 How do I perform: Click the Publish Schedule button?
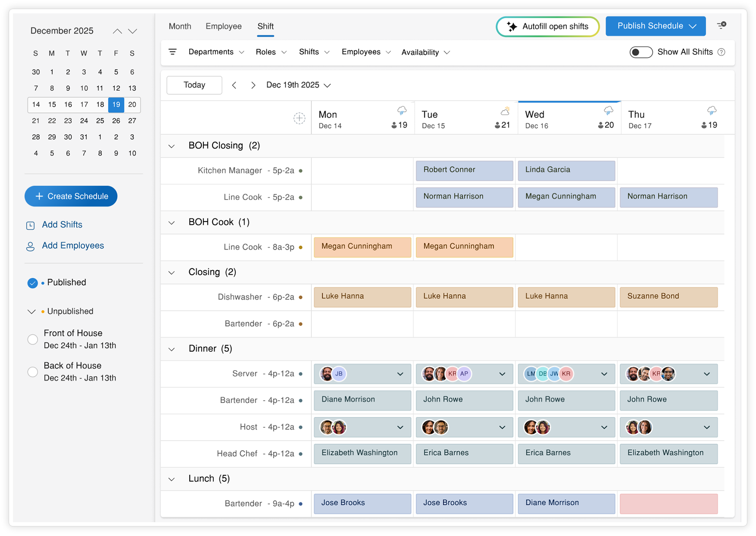click(655, 26)
